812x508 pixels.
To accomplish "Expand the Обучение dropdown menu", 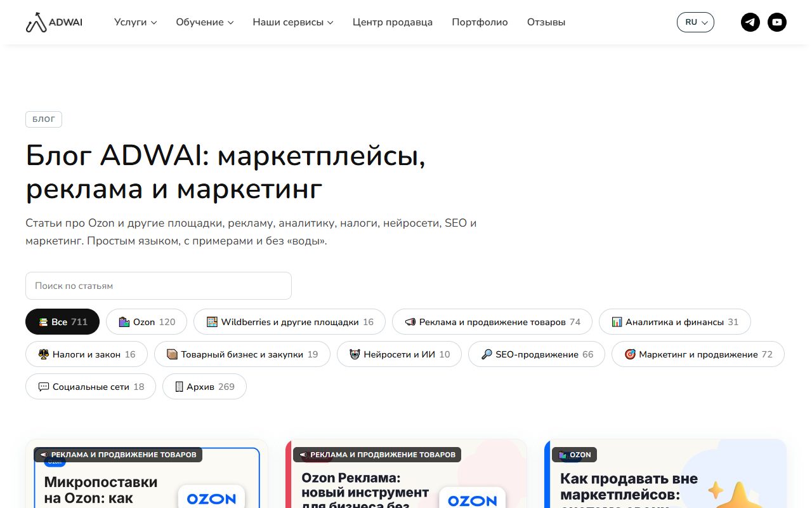I will point(205,22).
